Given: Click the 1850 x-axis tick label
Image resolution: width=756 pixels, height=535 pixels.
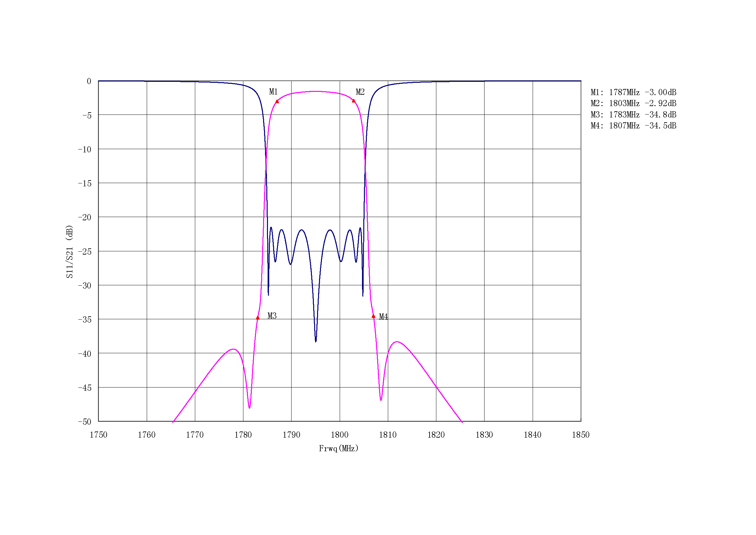Looking at the screenshot, I should pyautogui.click(x=580, y=435).
